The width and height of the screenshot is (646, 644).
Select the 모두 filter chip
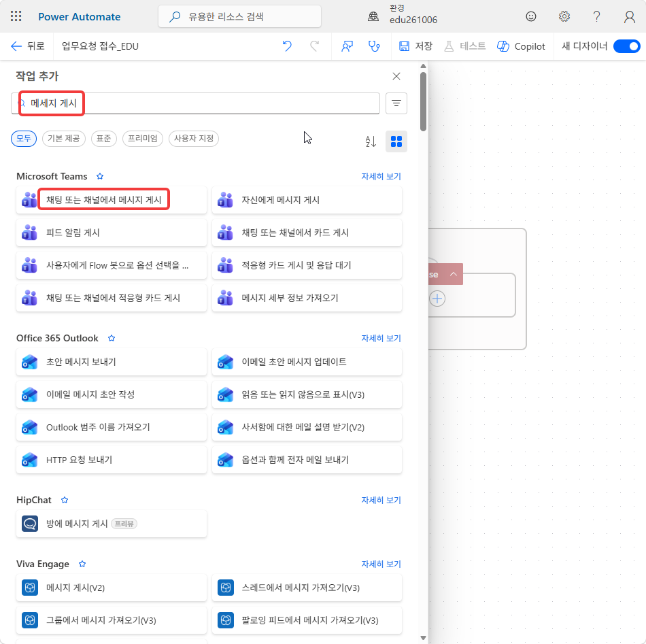click(24, 139)
